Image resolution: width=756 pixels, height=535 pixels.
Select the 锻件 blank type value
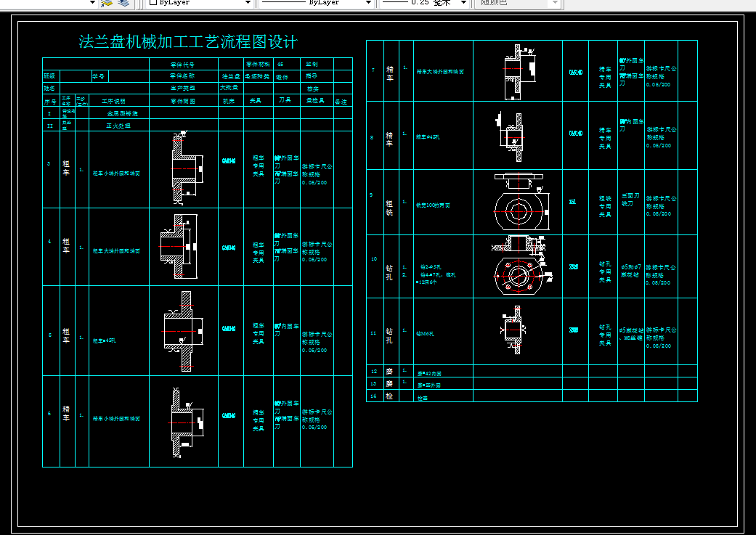[282, 77]
